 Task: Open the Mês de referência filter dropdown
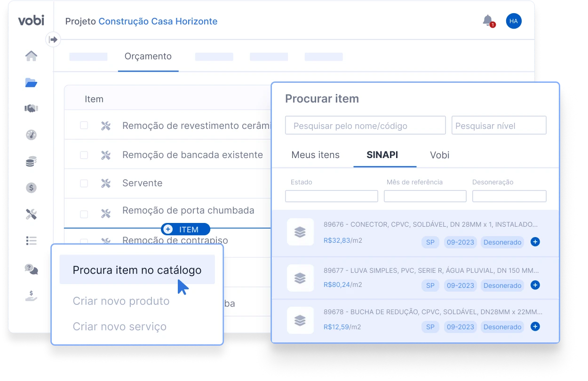425,196
